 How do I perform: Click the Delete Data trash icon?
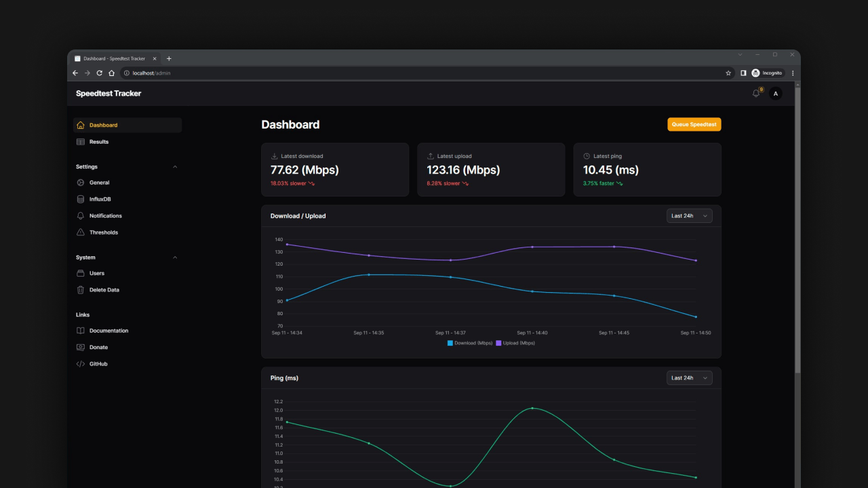(x=81, y=290)
